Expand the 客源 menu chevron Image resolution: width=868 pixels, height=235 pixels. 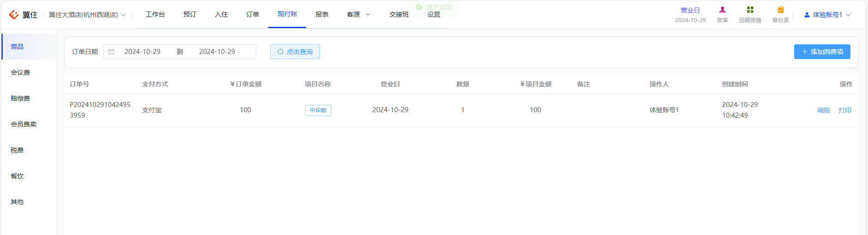tap(368, 15)
